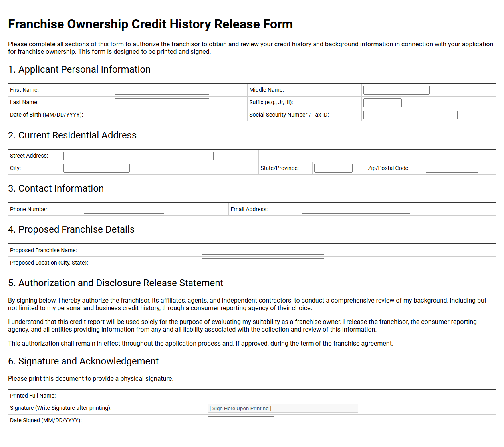Select the Printed Full Name field
This screenshot has height=447, width=504.
point(283,396)
